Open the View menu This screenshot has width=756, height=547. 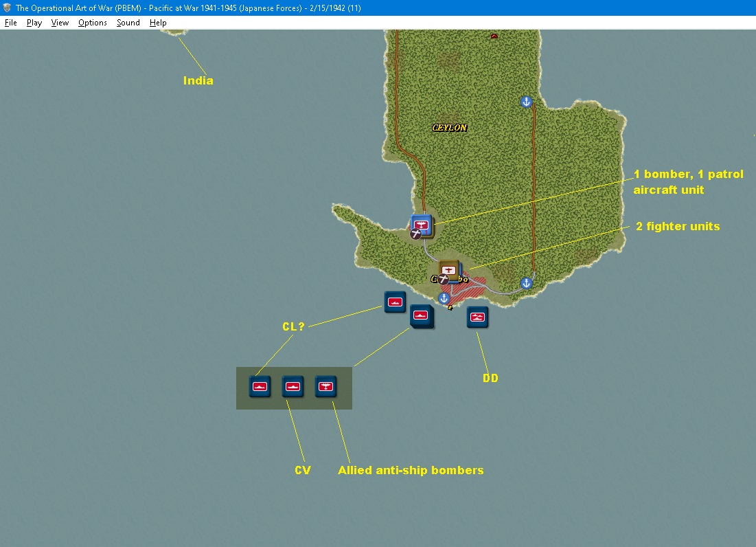[x=60, y=23]
